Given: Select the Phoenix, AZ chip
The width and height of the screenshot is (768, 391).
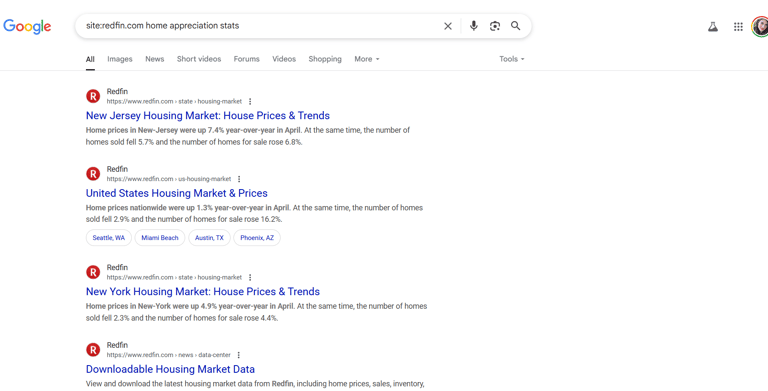Looking at the screenshot, I should tap(257, 238).
